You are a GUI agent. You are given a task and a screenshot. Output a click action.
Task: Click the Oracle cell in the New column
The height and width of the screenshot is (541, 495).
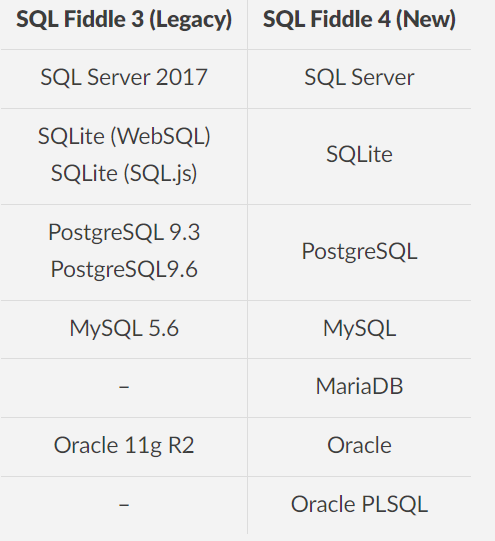[x=359, y=445]
